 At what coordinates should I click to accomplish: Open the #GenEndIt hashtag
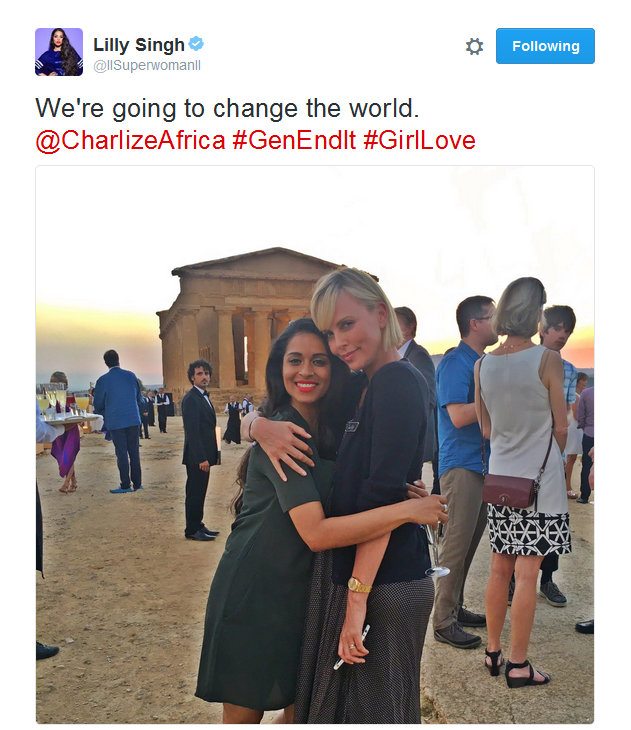[294, 140]
